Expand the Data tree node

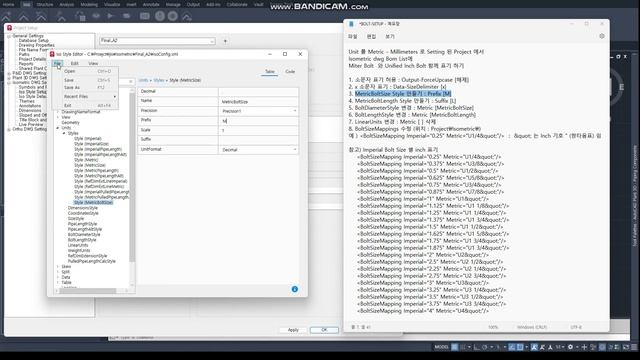(58, 277)
